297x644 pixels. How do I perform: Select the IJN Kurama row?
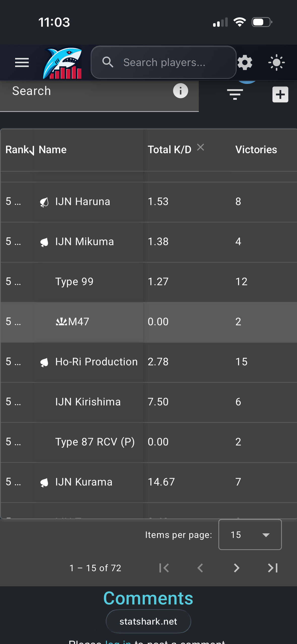pos(149,482)
